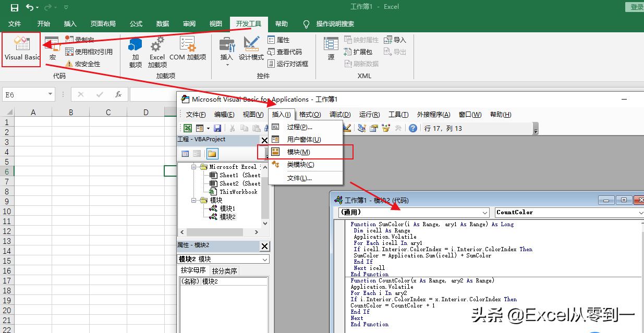The height and width of the screenshot is (333, 644).
Task: Edit the (名称) 模块2 property value
Action: point(235,281)
